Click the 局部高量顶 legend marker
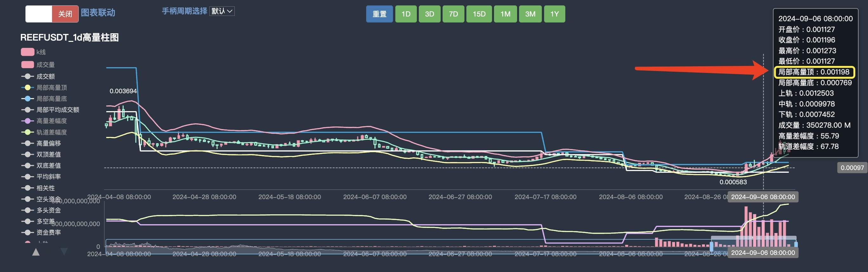 tap(27, 87)
